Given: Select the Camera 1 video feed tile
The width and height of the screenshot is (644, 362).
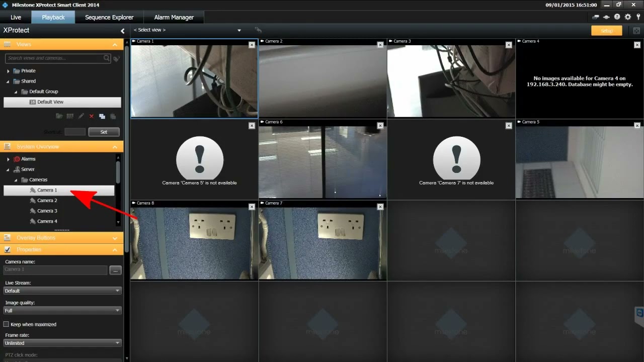Looking at the screenshot, I should tap(194, 81).
